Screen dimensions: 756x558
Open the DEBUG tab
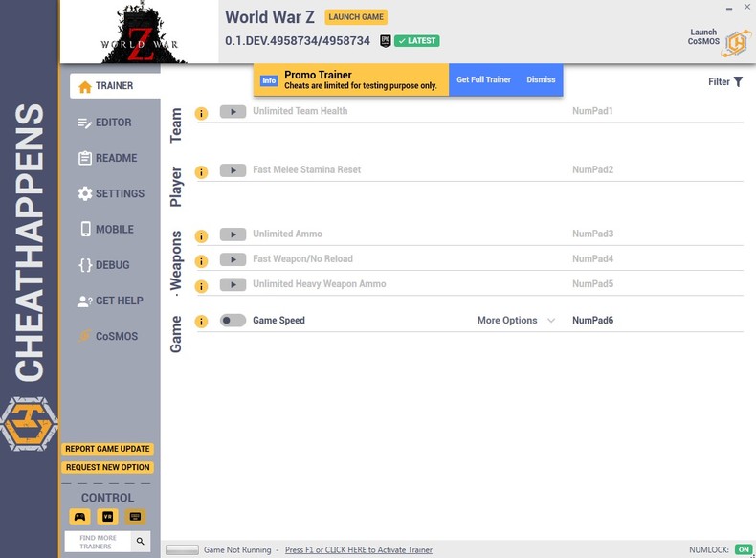click(x=104, y=265)
